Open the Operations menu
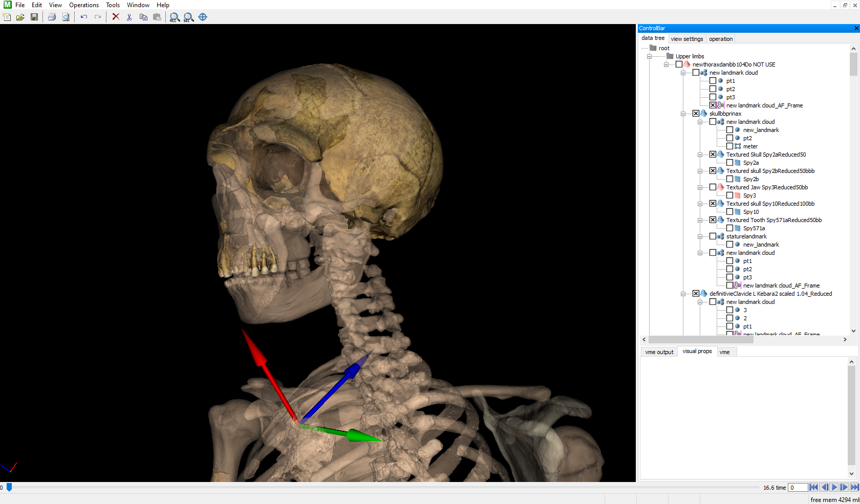Image resolution: width=860 pixels, height=504 pixels. tap(84, 5)
